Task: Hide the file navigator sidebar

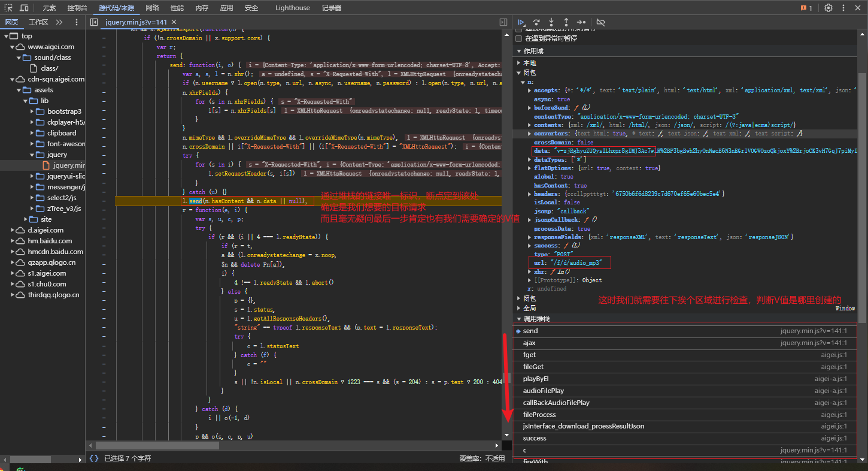Action: point(94,22)
